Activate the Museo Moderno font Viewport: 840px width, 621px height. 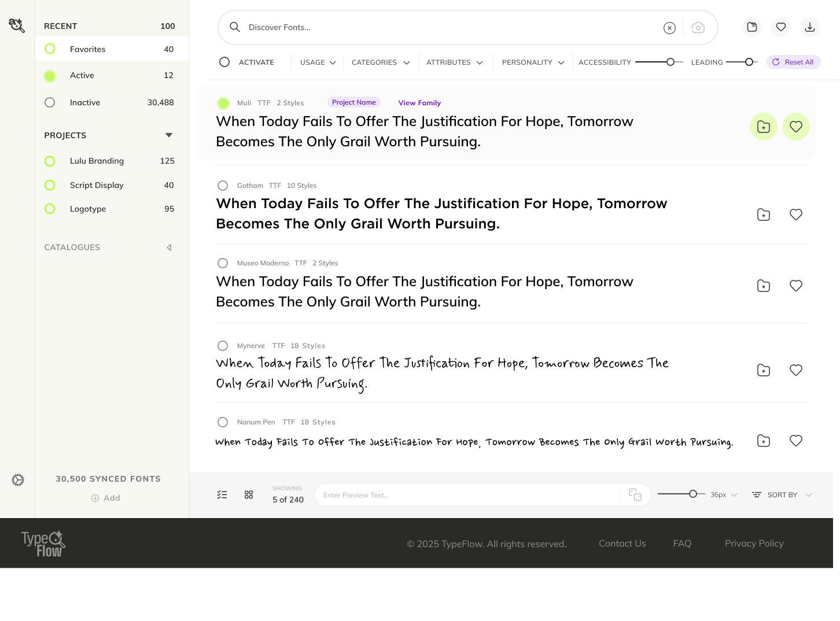click(x=223, y=263)
